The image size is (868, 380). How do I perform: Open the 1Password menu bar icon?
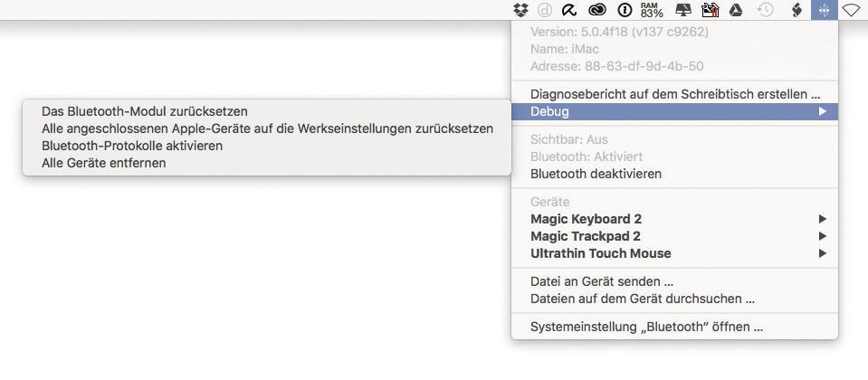point(625,10)
